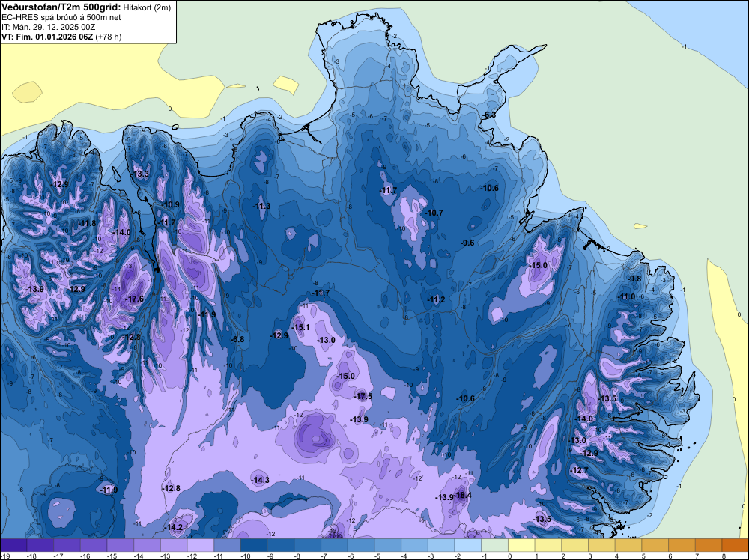Click the -11.2 temperature label
The height and width of the screenshot is (560, 749).
[x=436, y=299]
